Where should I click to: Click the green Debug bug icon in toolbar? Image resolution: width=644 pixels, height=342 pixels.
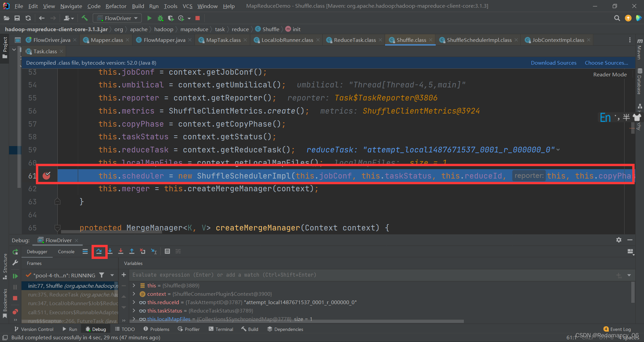160,18
